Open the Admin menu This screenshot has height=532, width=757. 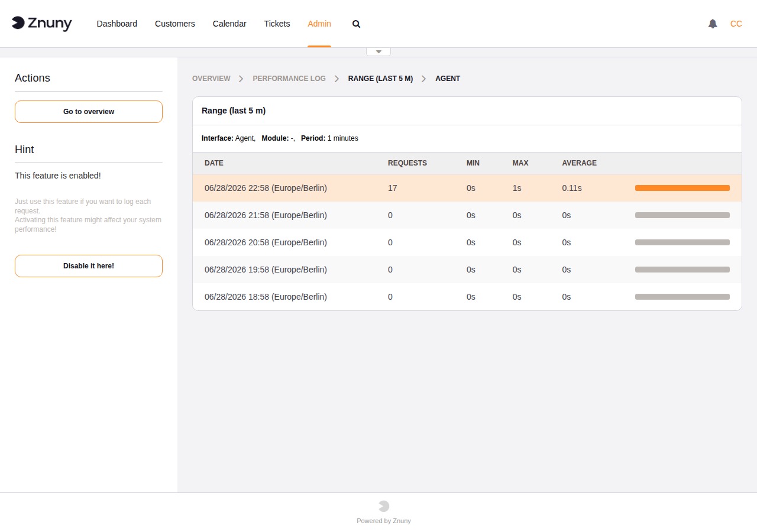coord(319,24)
